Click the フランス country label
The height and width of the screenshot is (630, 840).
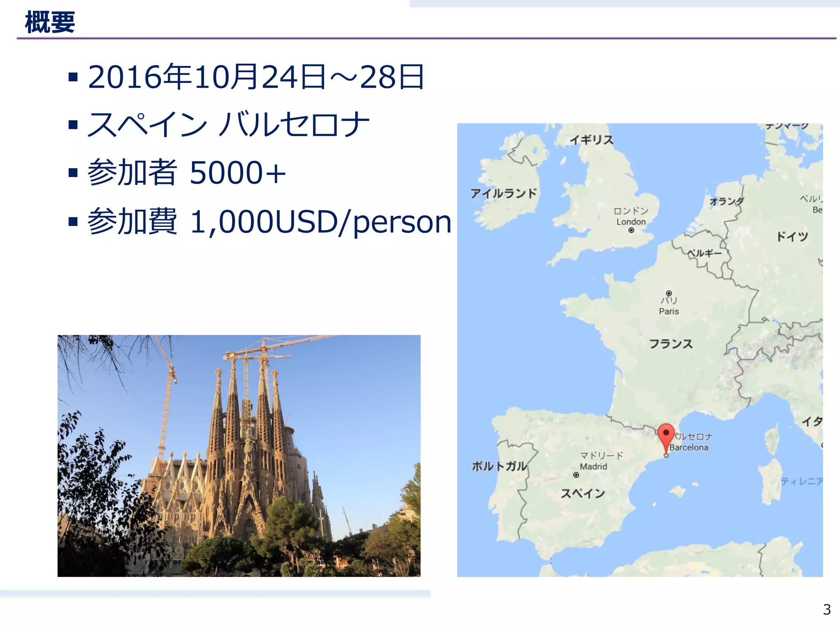click(671, 344)
